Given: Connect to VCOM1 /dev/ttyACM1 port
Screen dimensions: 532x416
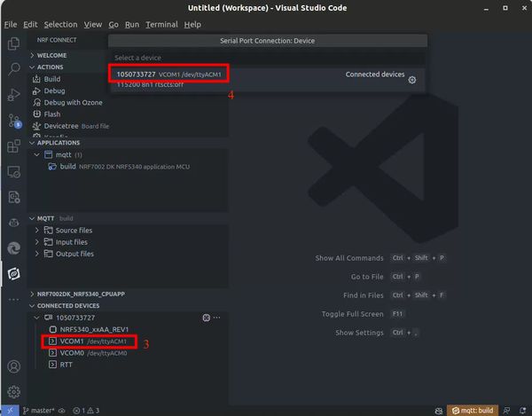Looking at the screenshot, I should click(x=88, y=341).
